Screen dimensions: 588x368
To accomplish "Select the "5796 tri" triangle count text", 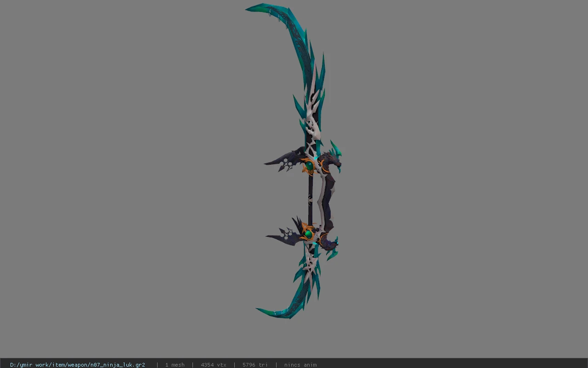I will [255, 365].
